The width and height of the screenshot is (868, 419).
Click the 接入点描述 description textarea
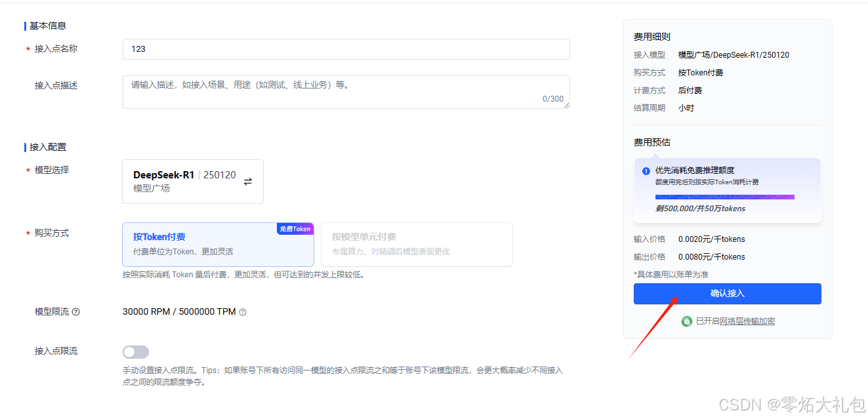(346, 92)
